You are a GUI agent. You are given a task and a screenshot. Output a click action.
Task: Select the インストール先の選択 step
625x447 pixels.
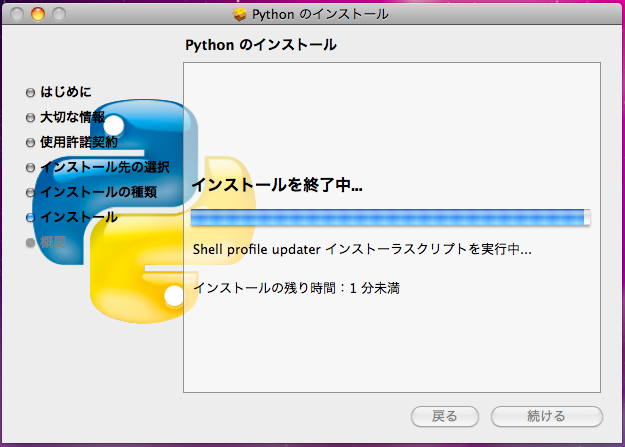point(104,167)
